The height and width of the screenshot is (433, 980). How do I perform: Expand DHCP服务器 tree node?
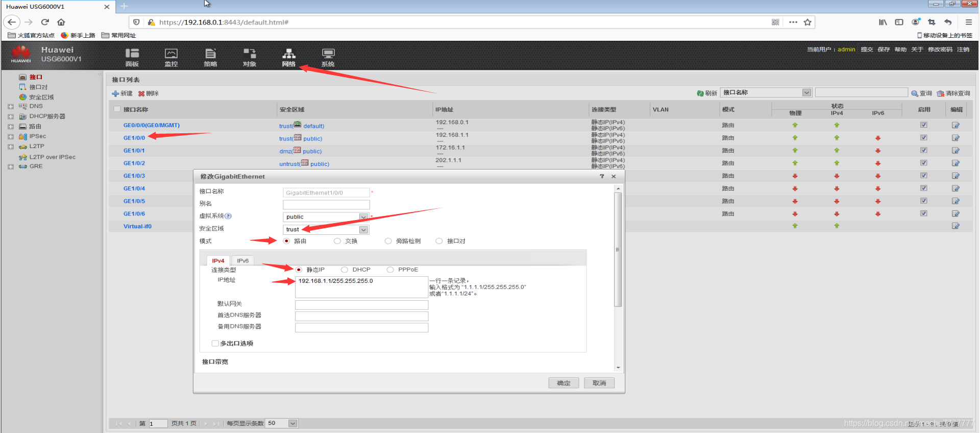click(11, 116)
